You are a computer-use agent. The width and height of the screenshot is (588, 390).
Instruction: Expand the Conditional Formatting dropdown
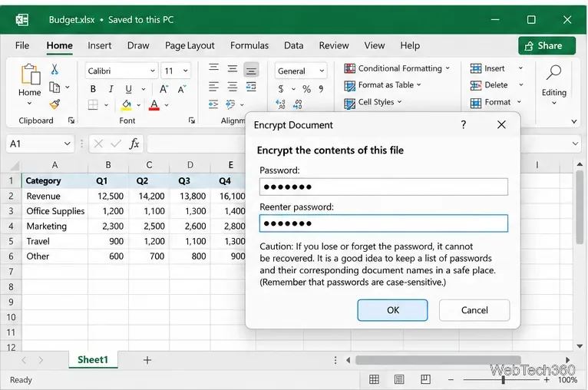448,68
